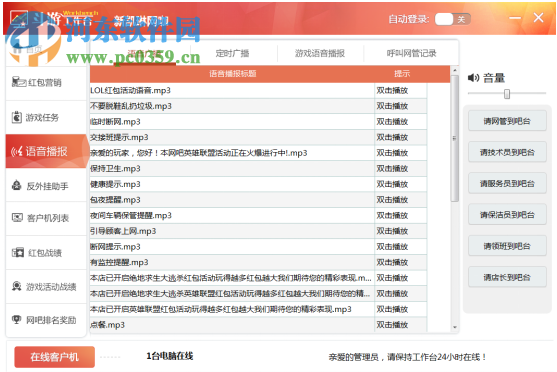Open the 红包战绩 sidebar section
Viewport: 557px width, 372px height.
(x=46, y=253)
